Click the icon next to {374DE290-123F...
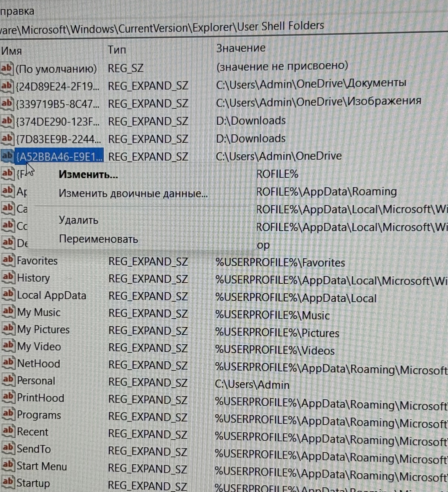The height and width of the screenshot is (492, 448). 7,122
